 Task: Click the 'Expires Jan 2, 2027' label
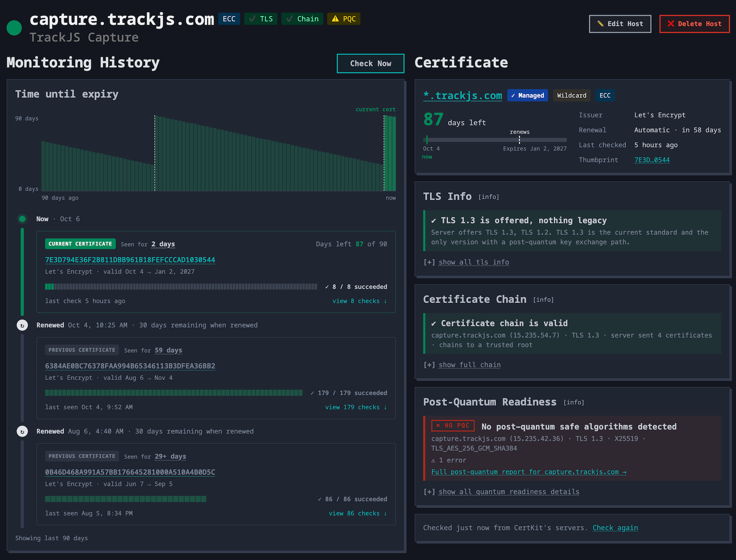point(535,148)
